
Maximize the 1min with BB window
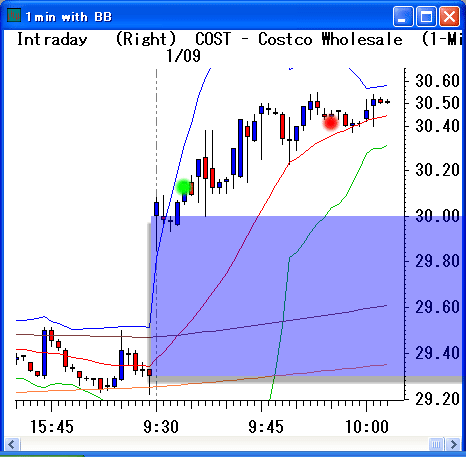[x=426, y=16]
